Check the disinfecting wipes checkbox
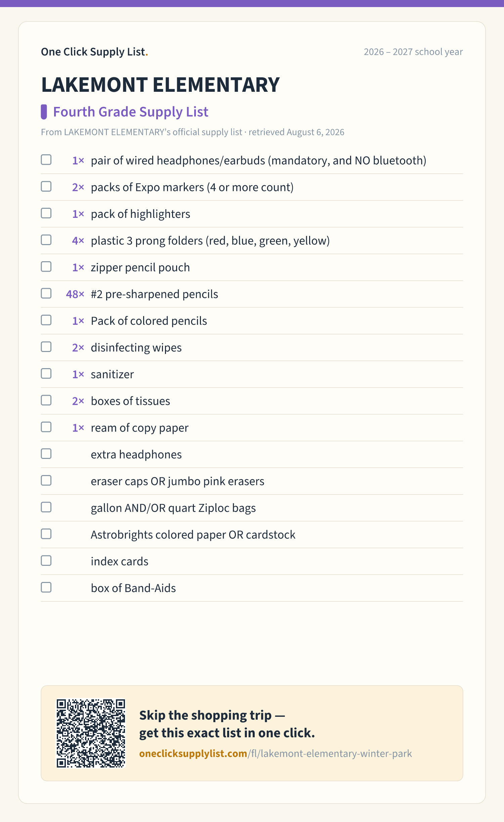This screenshot has width=504, height=822. tap(46, 347)
